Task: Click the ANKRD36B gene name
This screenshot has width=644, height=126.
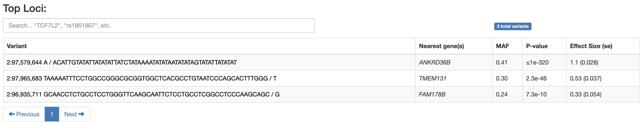Action: (x=435, y=63)
